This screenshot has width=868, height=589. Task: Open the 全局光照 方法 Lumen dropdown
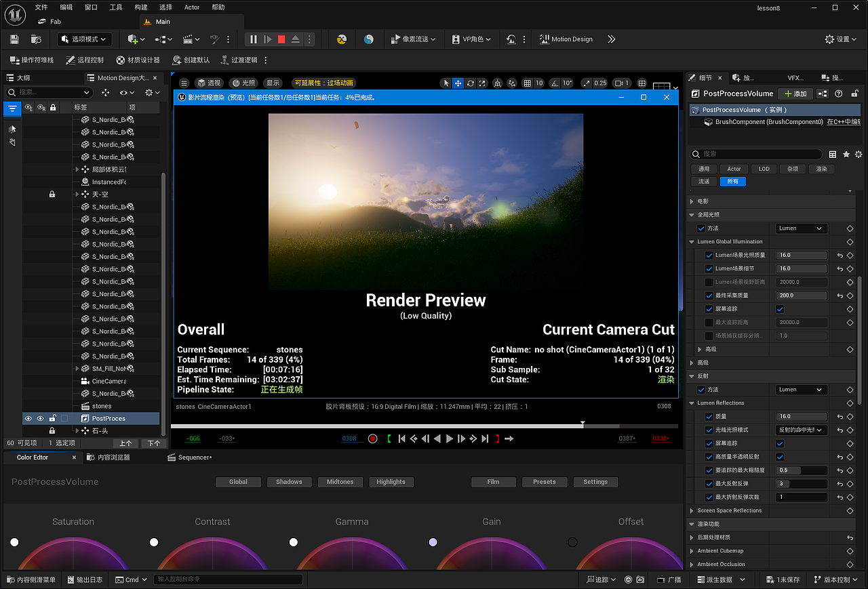click(x=802, y=228)
